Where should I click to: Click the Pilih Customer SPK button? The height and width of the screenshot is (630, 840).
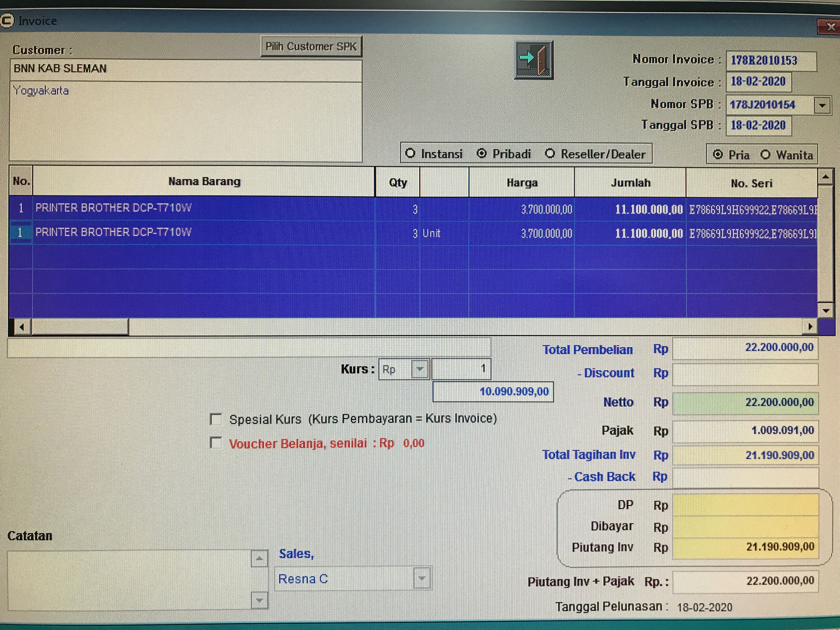tap(311, 46)
